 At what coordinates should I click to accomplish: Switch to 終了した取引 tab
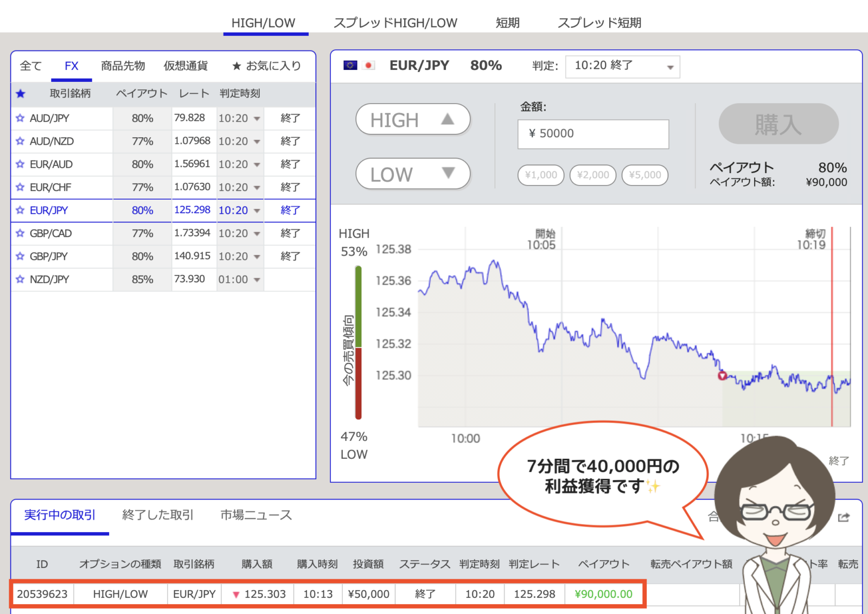(x=158, y=515)
